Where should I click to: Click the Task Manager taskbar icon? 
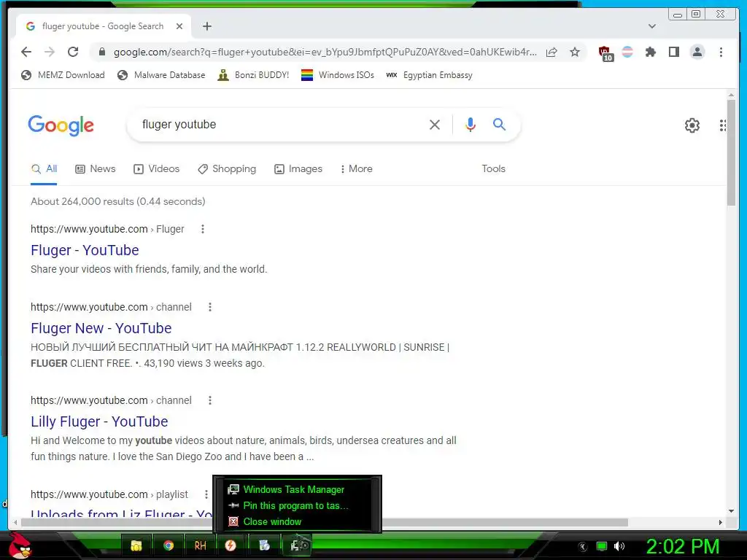(x=298, y=545)
